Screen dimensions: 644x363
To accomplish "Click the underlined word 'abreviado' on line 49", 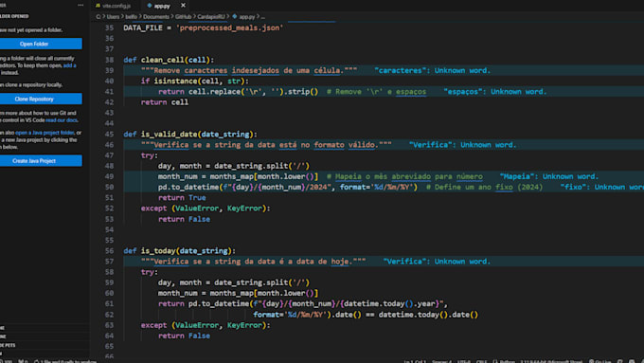I will coord(411,176).
